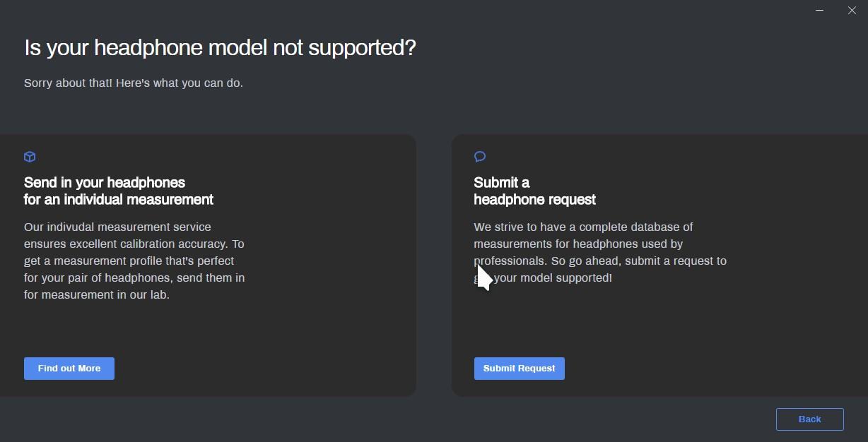The image size is (868, 442).
Task: Select the "headphone request" heading line
Action: click(534, 200)
